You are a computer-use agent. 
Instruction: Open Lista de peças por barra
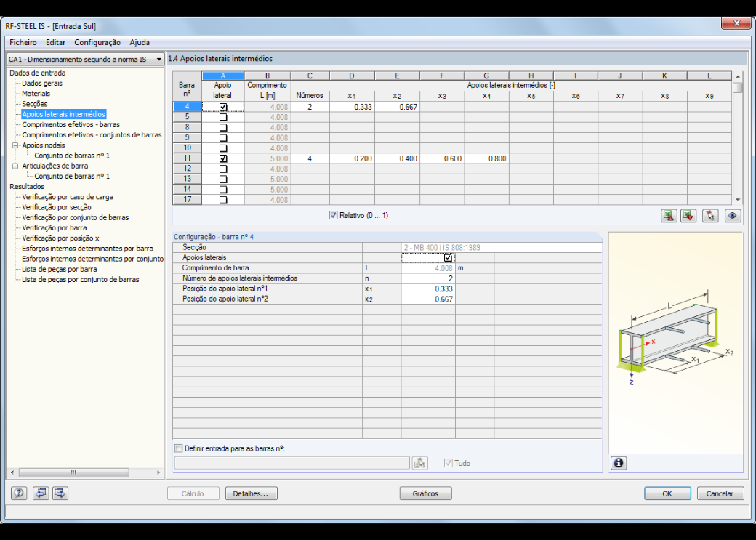pos(60,269)
